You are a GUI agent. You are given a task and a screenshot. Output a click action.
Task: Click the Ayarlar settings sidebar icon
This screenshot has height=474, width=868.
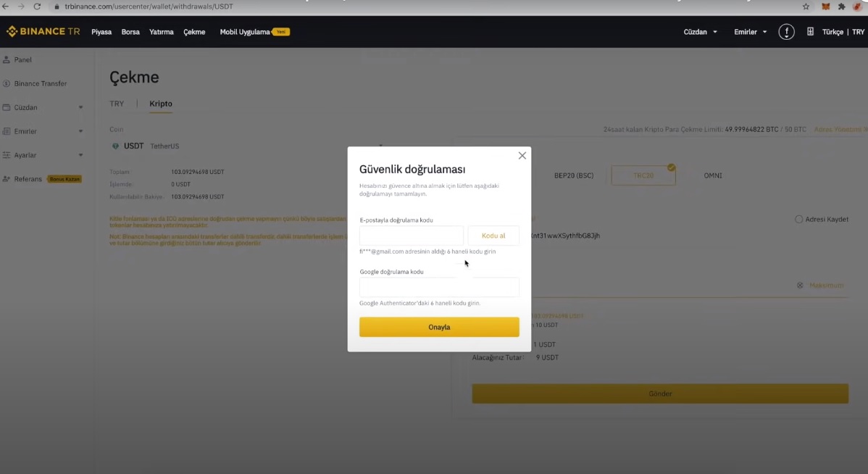click(x=7, y=155)
